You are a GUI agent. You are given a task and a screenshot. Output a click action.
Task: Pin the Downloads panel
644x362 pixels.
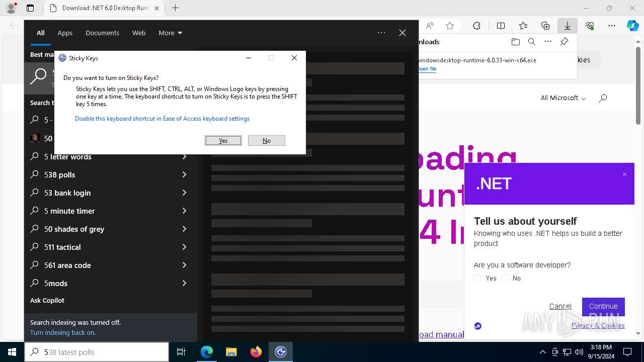(565, 42)
